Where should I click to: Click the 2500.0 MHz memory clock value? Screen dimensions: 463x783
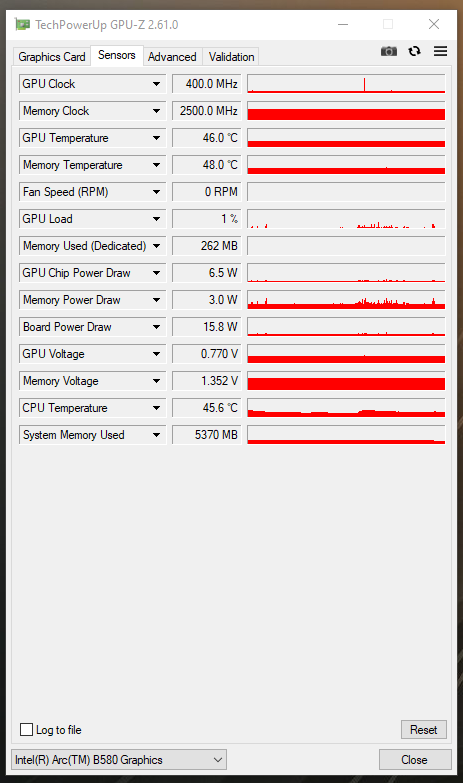[x=207, y=111]
